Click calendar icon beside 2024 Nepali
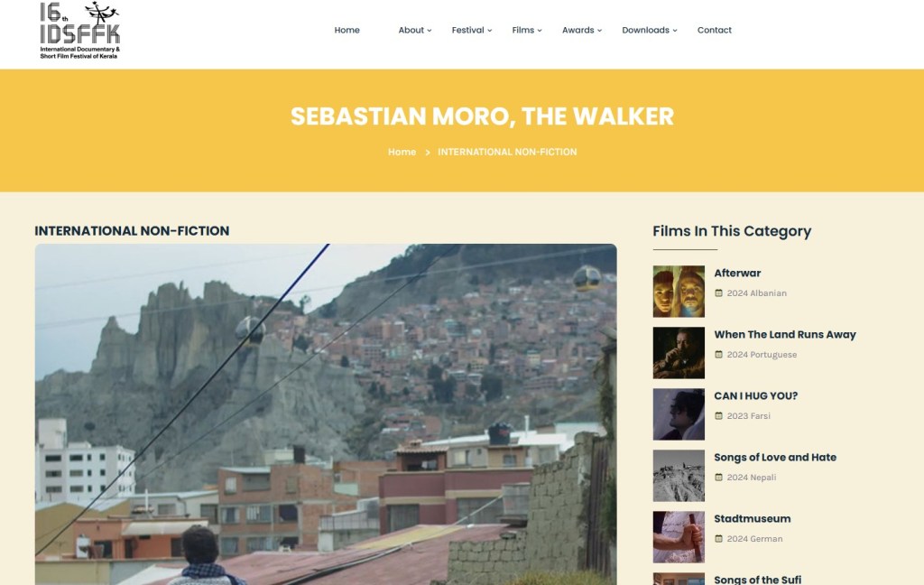This screenshot has height=585, width=924. pyautogui.click(x=718, y=477)
